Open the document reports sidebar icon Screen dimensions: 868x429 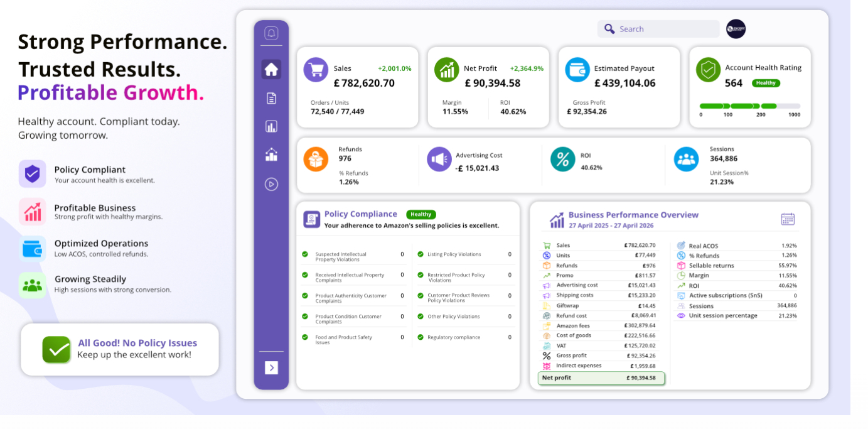pyautogui.click(x=271, y=98)
